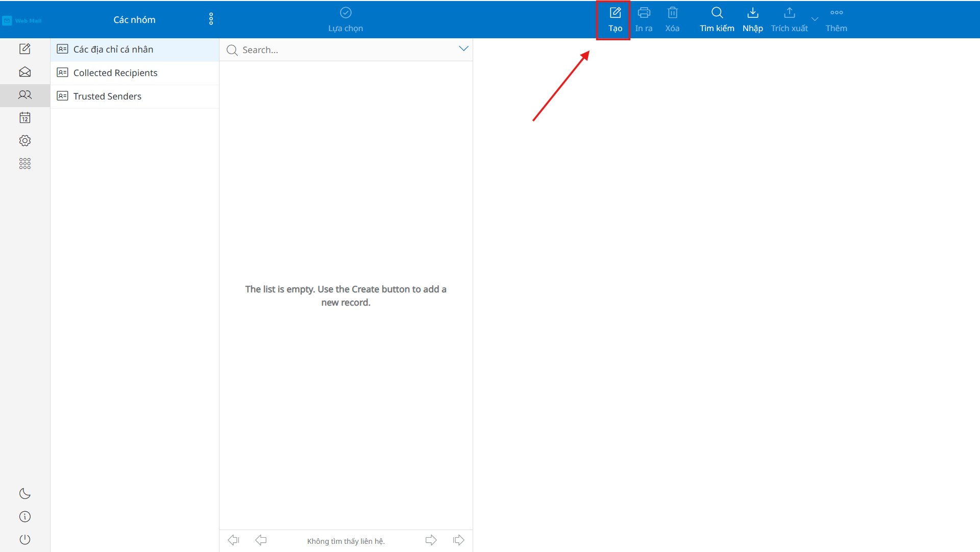Go to next page arrow
The width and height of the screenshot is (980, 552).
coord(431,540)
